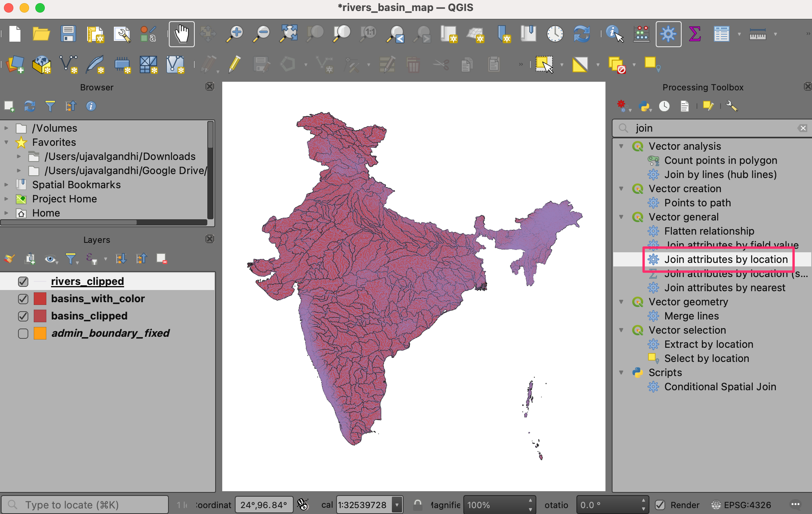This screenshot has width=812, height=514.
Task: Open the Processing History clock icon
Action: (664, 106)
